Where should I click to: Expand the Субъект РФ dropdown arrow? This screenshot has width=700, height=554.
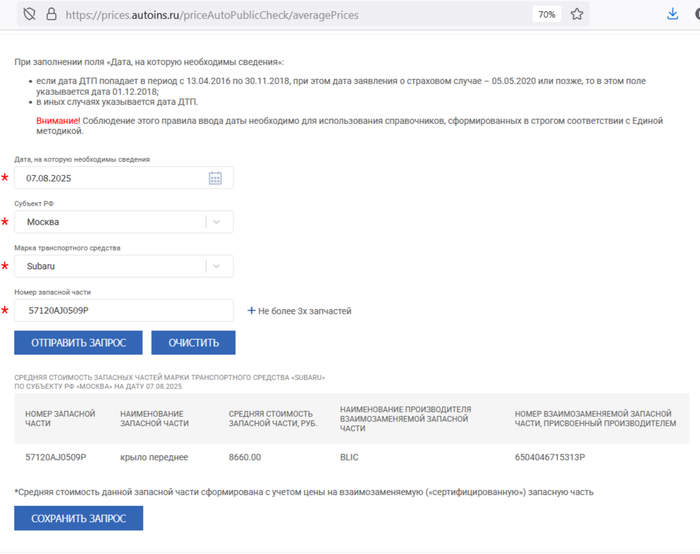point(219,222)
